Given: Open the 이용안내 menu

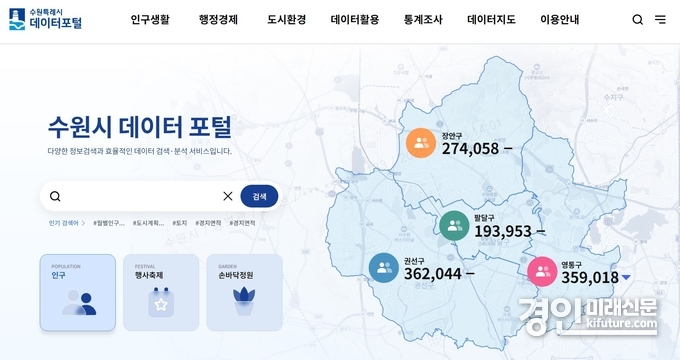Looking at the screenshot, I should 559,20.
